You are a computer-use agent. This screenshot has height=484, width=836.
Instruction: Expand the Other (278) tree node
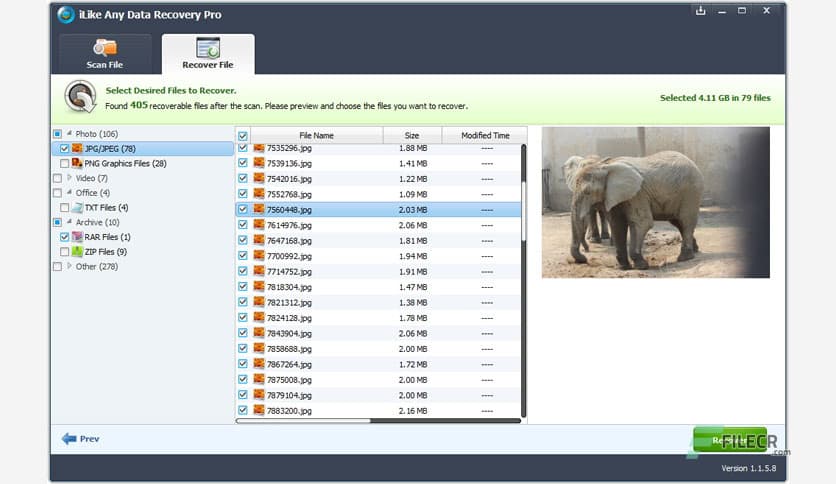click(x=69, y=265)
